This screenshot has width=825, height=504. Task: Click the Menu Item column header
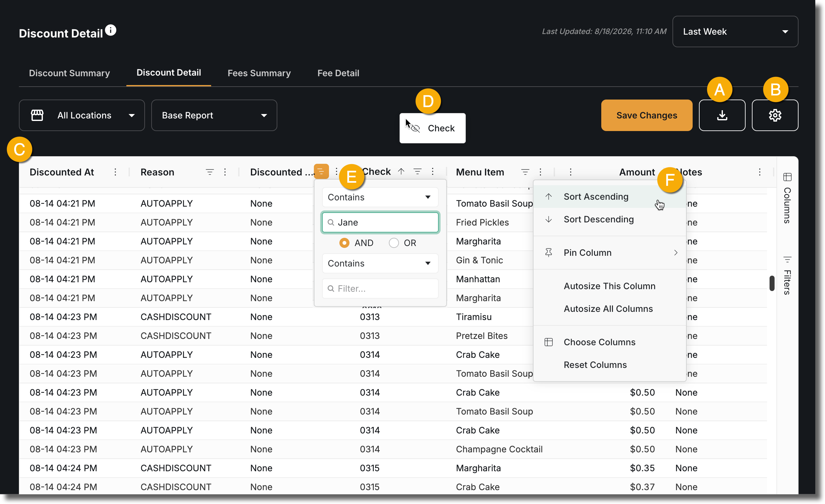(x=480, y=172)
